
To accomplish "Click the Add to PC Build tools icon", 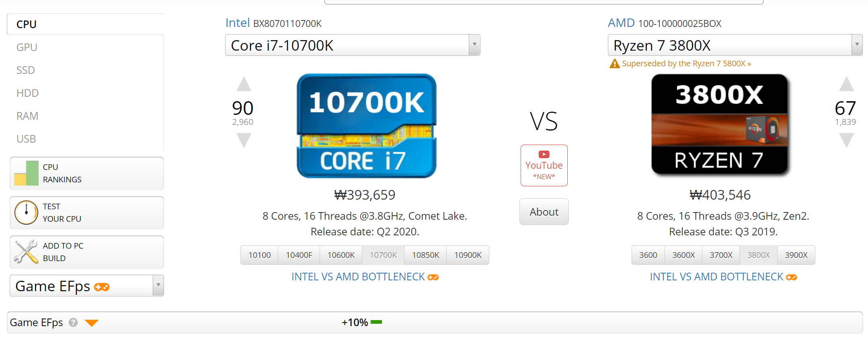I will [26, 252].
